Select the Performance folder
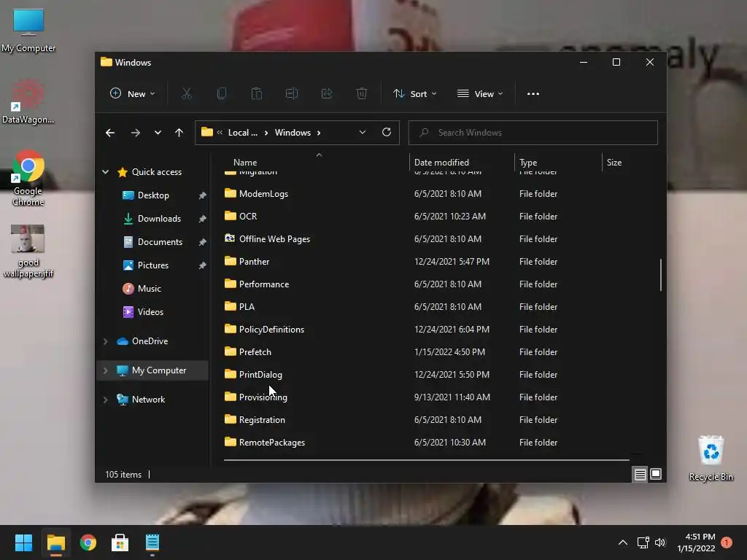 264,284
